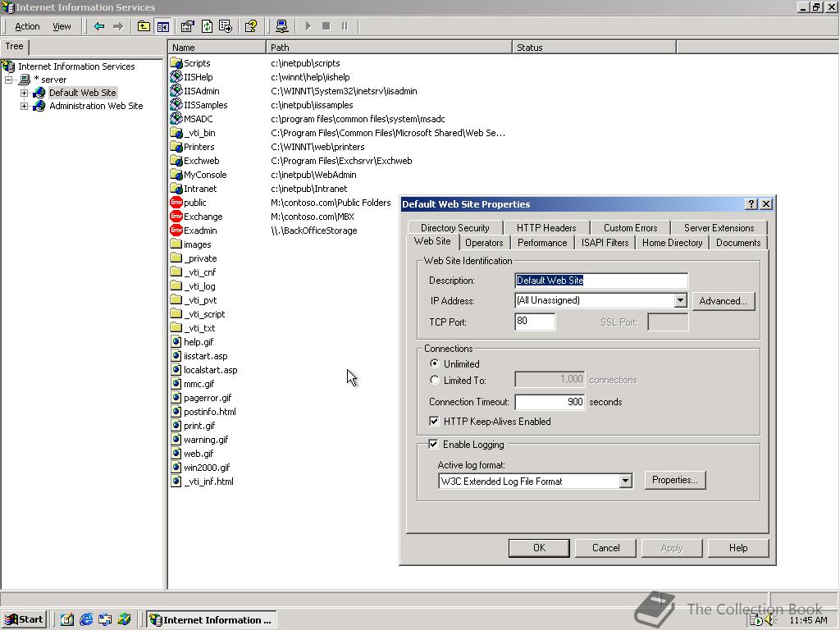840x630 pixels.
Task: Click the IISHelp application icon
Action: 176,77
